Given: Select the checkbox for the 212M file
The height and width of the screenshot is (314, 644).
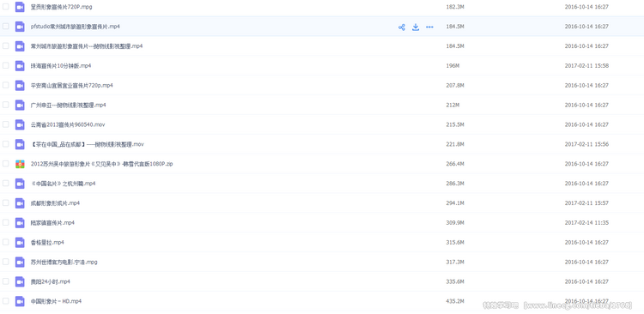Looking at the screenshot, I should pyautogui.click(x=6, y=105).
